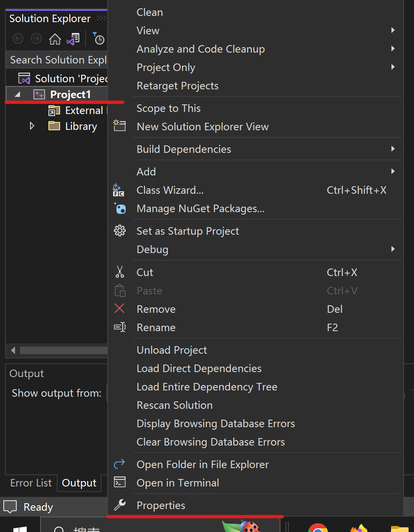The width and height of the screenshot is (414, 532).
Task: Collapse the Project1 tree node
Action: click(17, 94)
